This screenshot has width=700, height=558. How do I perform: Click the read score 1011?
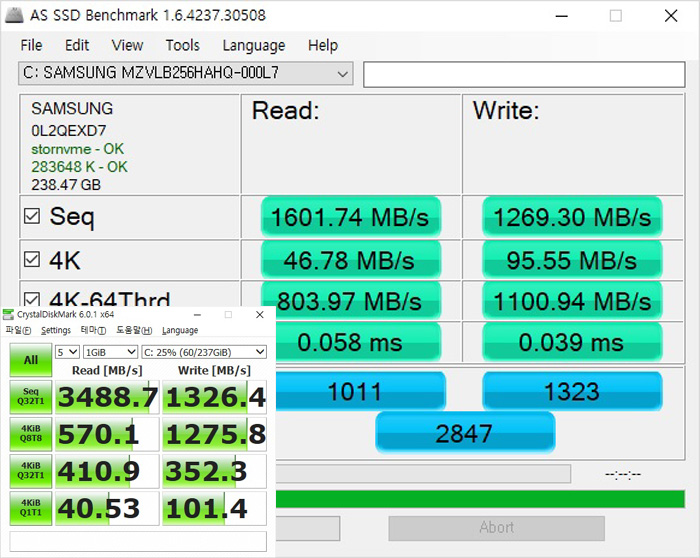click(361, 391)
